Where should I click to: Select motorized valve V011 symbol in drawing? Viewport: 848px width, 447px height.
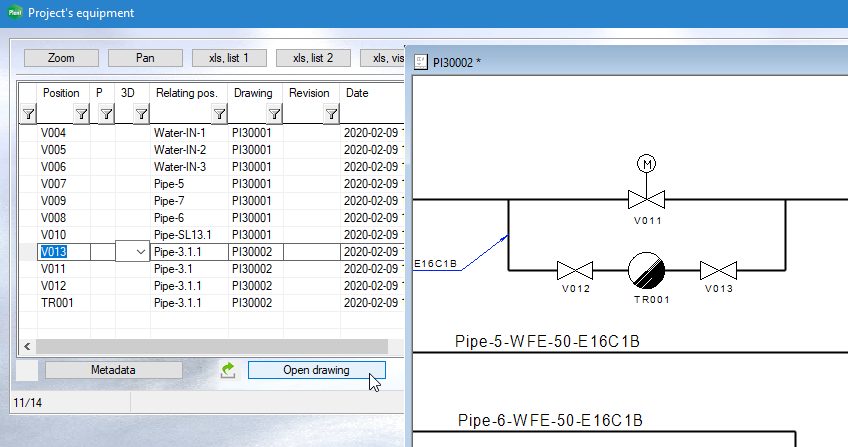tap(647, 197)
